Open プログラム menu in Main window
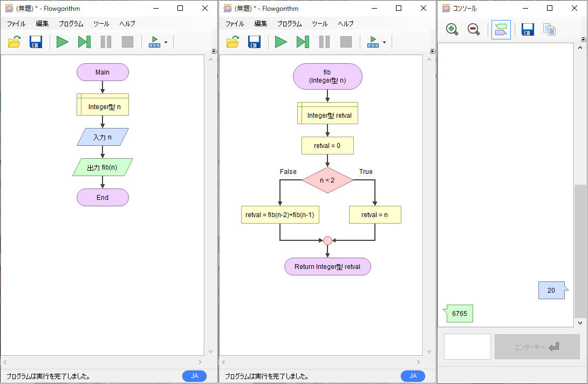 [x=71, y=24]
